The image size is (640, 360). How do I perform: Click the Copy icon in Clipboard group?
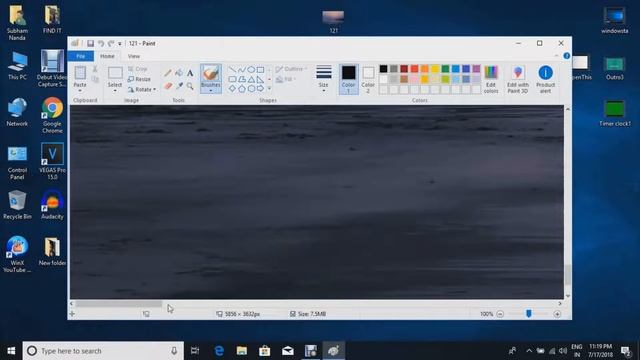click(x=95, y=80)
